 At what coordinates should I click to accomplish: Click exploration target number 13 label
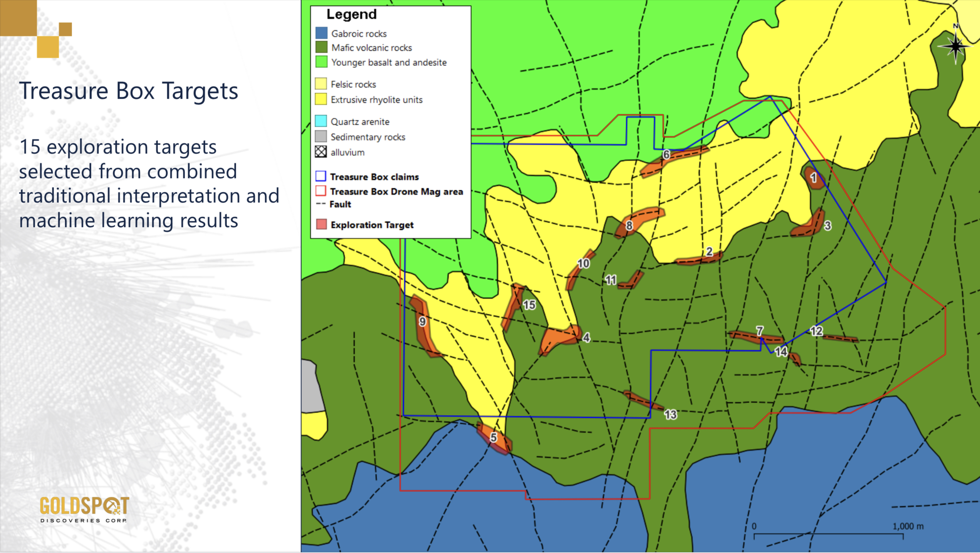point(670,415)
